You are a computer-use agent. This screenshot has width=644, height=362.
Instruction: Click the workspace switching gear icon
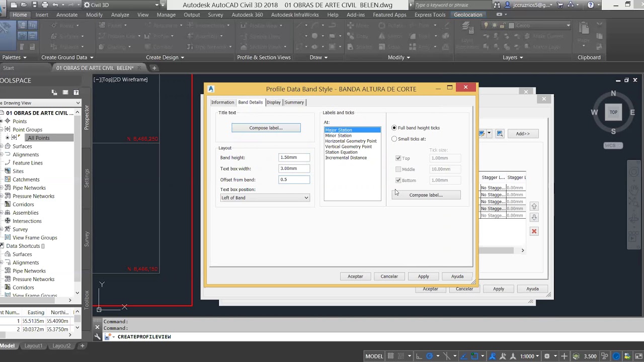547,356
